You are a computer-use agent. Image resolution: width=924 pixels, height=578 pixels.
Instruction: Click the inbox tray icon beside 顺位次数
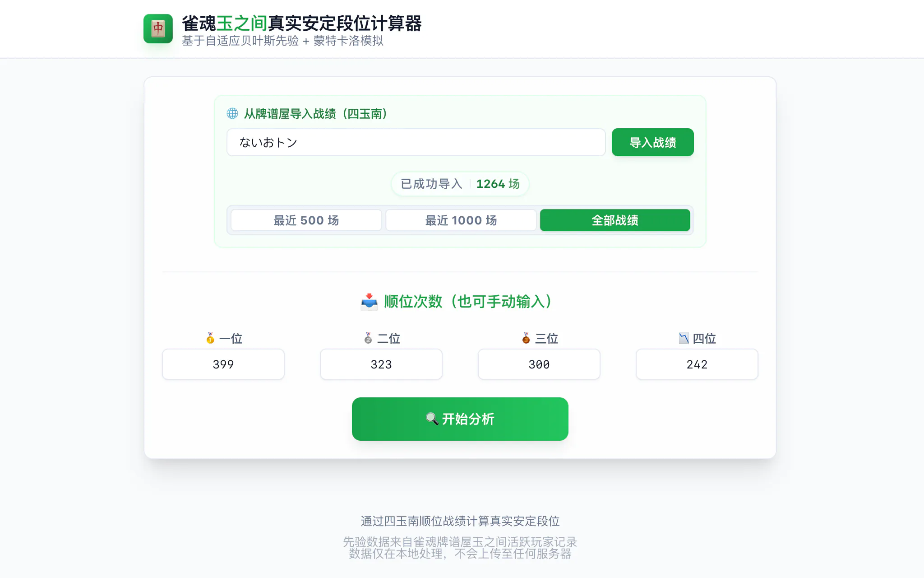369,301
